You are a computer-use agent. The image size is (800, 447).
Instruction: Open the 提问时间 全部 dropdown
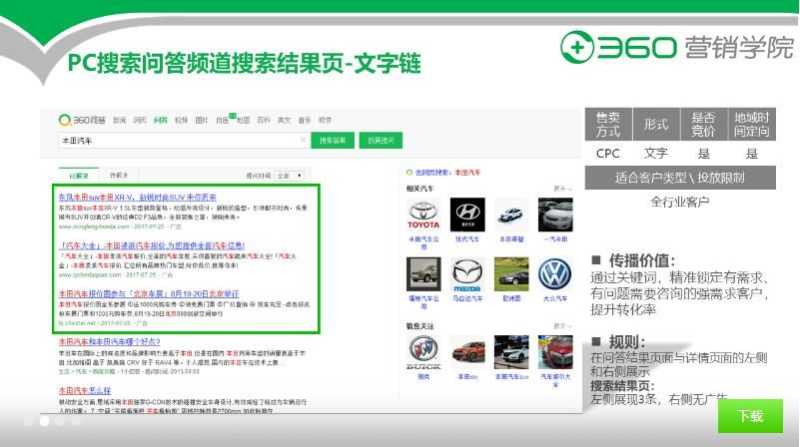pos(290,176)
